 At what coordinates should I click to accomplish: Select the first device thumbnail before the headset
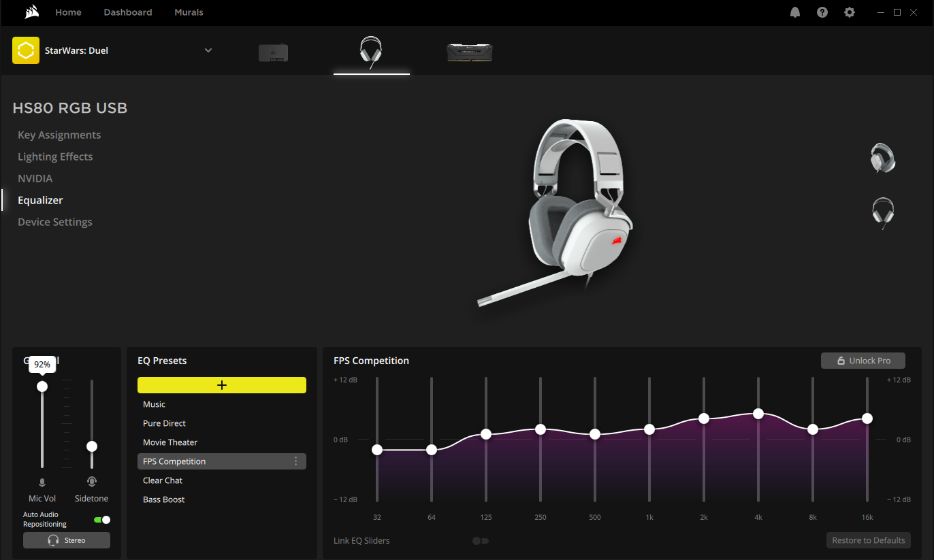[x=273, y=52]
